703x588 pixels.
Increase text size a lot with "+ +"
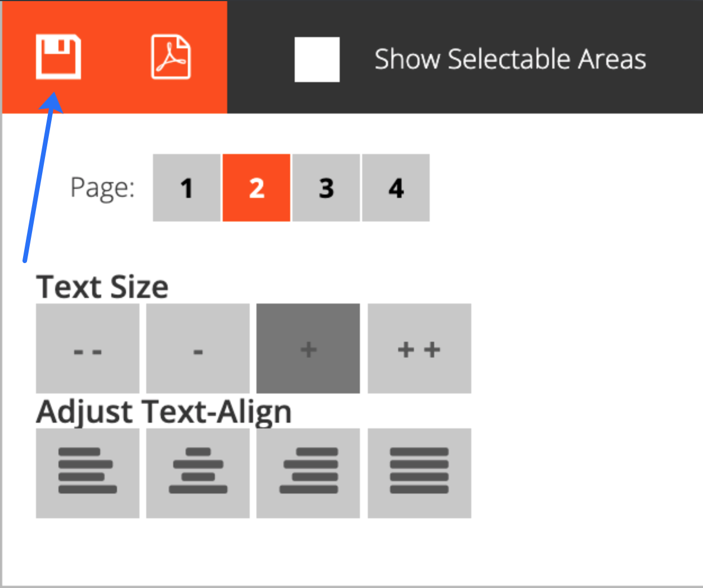click(x=420, y=349)
